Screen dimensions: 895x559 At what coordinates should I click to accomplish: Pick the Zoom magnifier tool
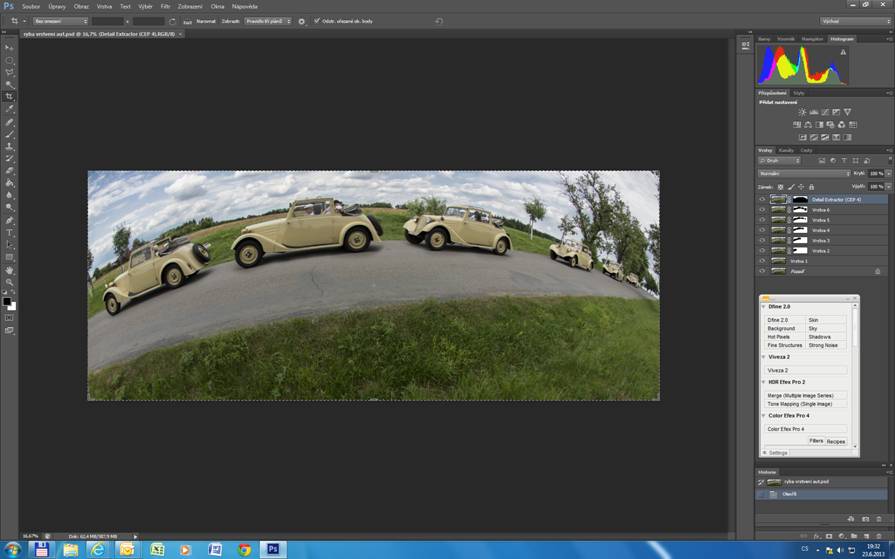click(x=10, y=282)
